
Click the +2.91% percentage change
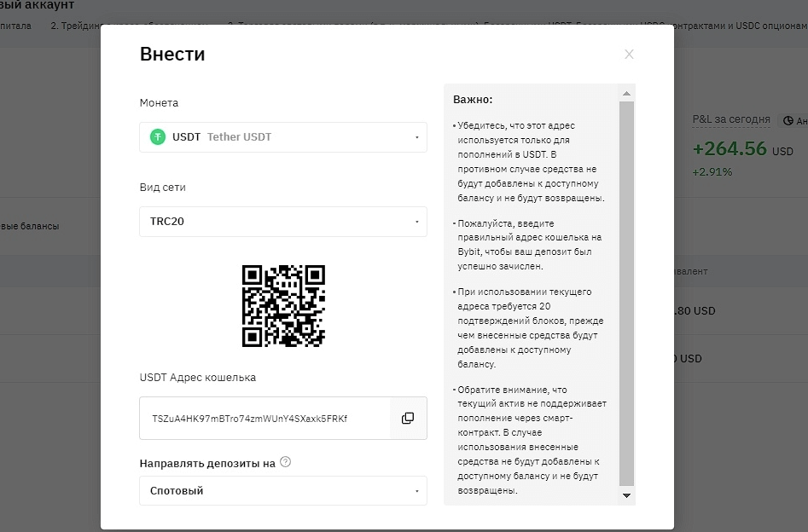[x=712, y=171]
